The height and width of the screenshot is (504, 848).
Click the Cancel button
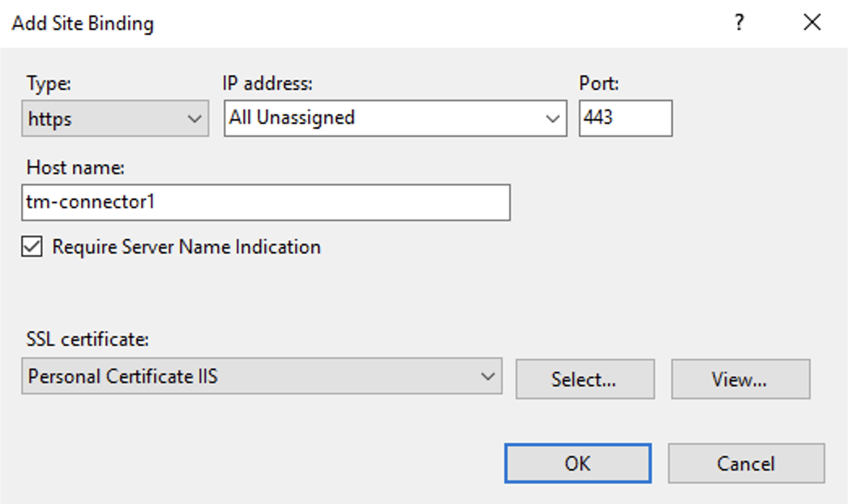click(747, 463)
